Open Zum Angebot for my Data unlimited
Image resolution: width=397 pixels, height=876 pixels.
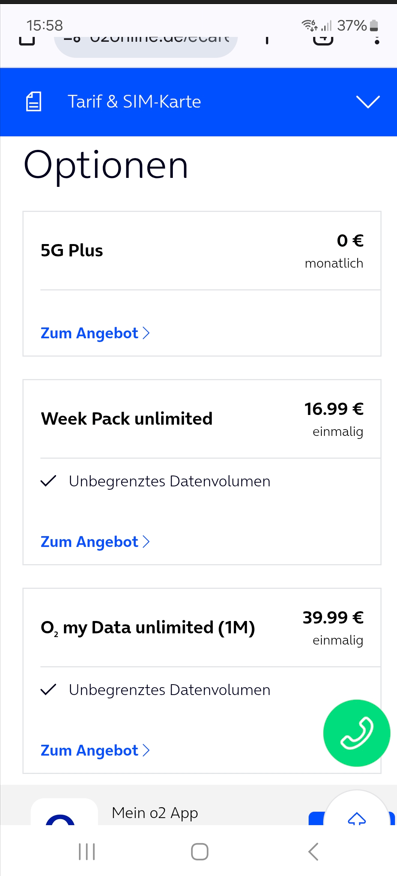95,750
